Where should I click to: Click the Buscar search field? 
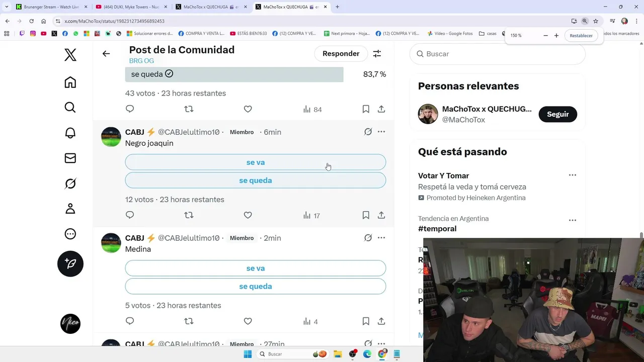[x=498, y=54]
